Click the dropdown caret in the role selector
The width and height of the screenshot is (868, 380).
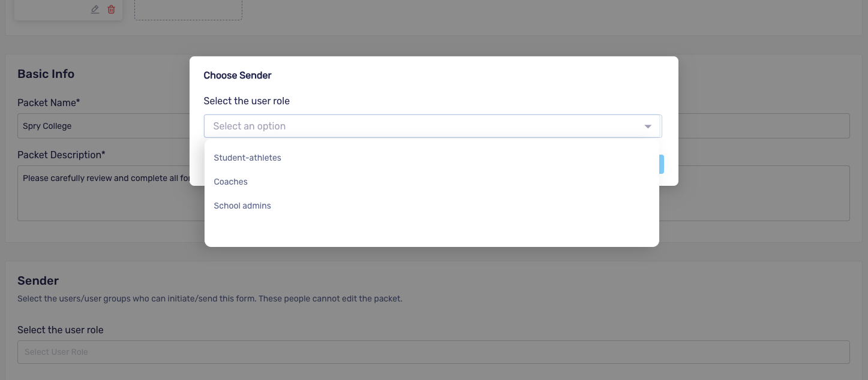[648, 126]
